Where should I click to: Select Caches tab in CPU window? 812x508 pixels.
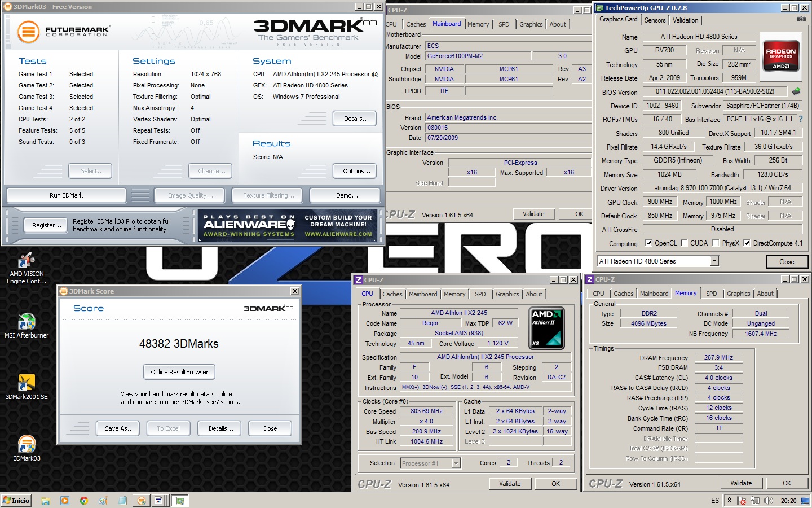coord(392,294)
